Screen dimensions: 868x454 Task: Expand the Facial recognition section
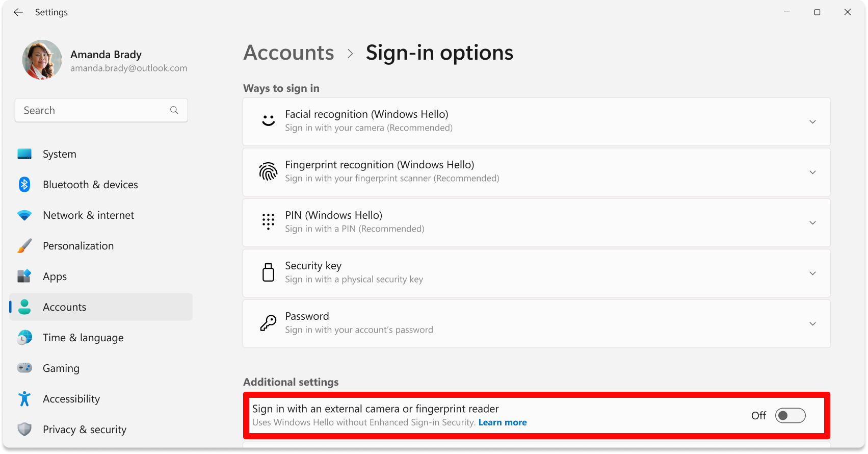[x=813, y=121]
